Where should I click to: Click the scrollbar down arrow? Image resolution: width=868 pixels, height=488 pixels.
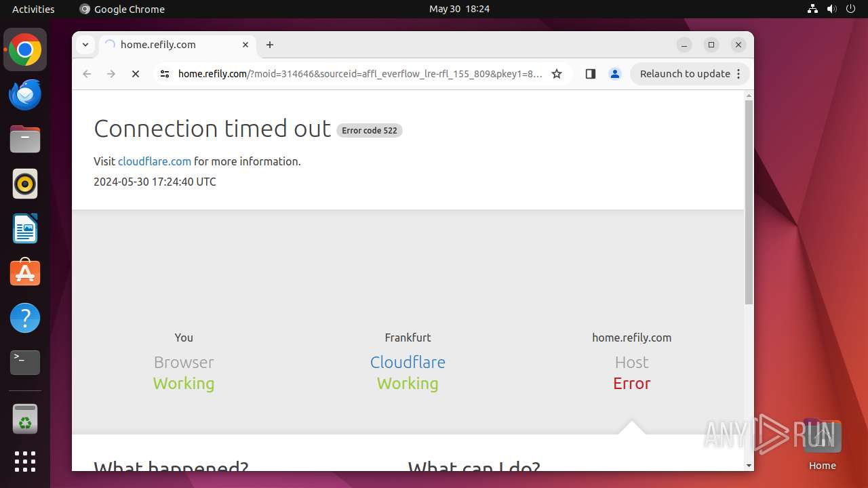point(749,466)
